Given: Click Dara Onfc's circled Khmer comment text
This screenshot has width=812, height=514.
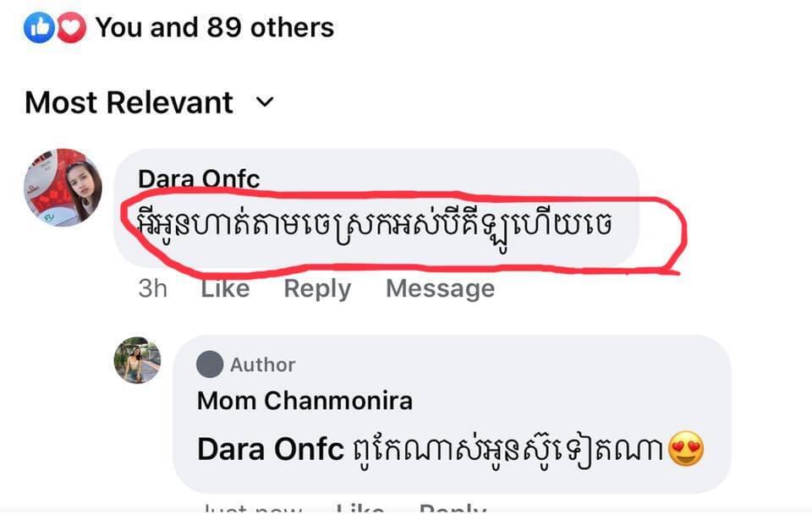Looking at the screenshot, I should click(374, 226).
